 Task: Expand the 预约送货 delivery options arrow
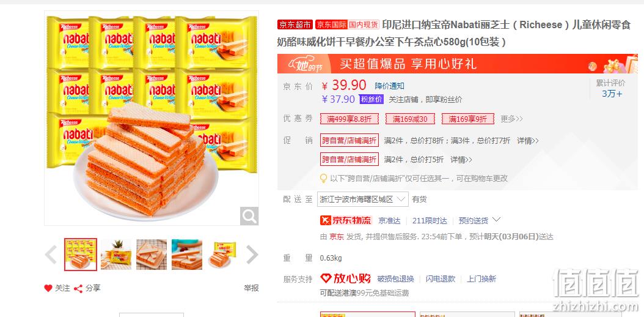tap(496, 220)
